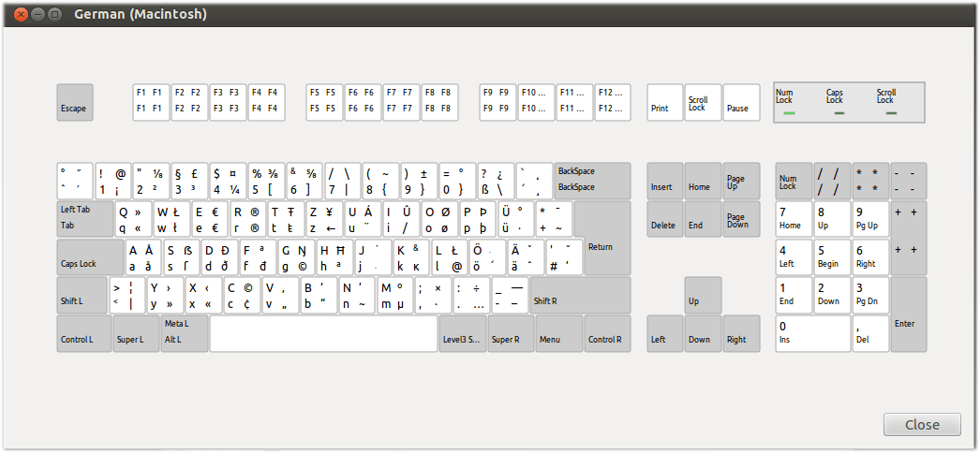Click the Caps Lock key
The width and height of the screenshot is (980, 453).
point(91,257)
